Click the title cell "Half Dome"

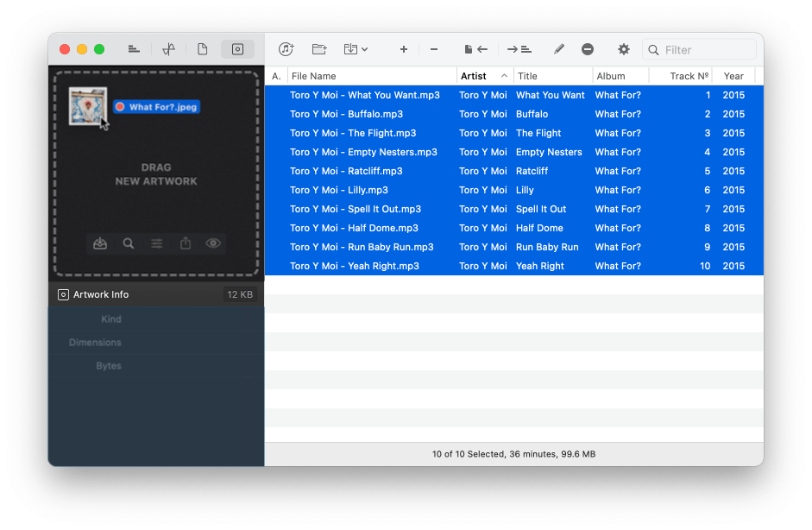(x=539, y=228)
